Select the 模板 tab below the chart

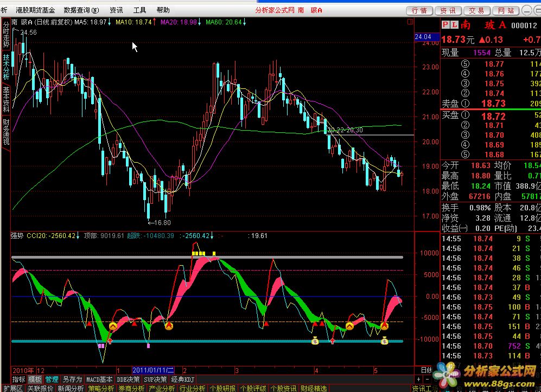pos(35,380)
